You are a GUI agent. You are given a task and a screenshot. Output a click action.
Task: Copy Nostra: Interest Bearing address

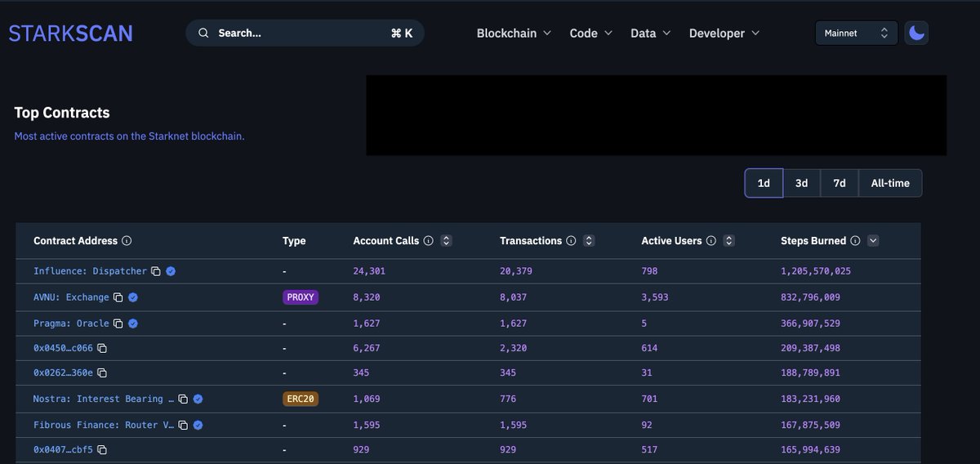(x=183, y=399)
